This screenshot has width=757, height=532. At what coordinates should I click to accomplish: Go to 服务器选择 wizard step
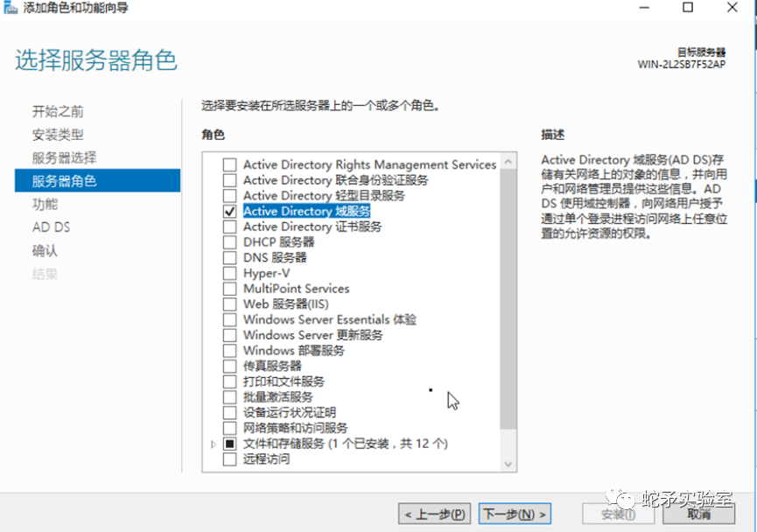point(64,157)
